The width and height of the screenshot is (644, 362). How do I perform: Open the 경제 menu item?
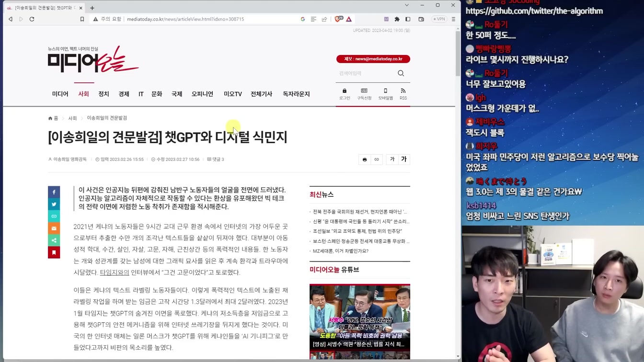(124, 94)
